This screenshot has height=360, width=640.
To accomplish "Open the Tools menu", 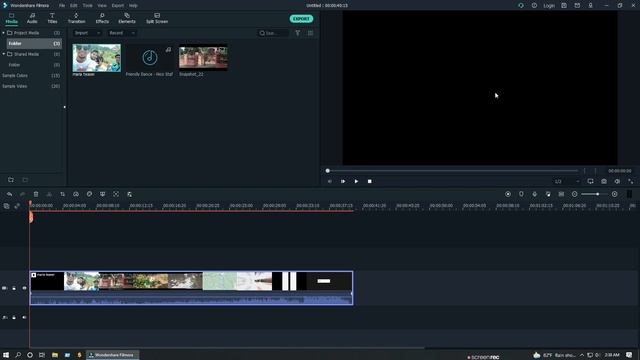I will point(87,6).
